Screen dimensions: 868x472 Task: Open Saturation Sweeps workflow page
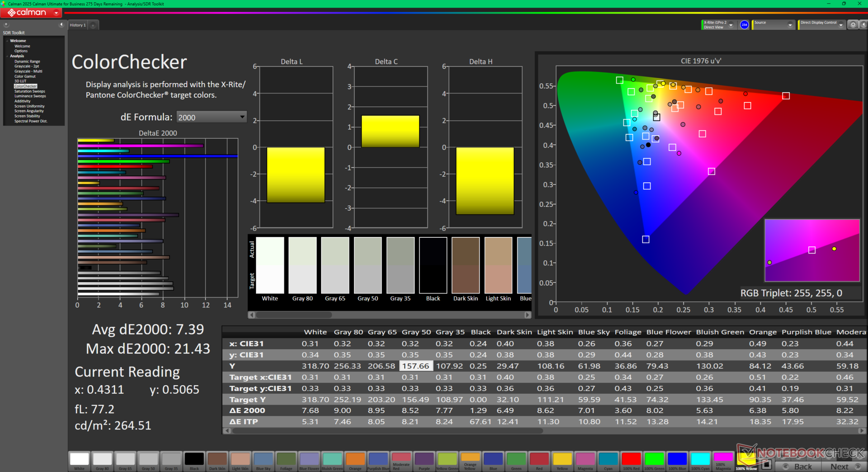29,91
